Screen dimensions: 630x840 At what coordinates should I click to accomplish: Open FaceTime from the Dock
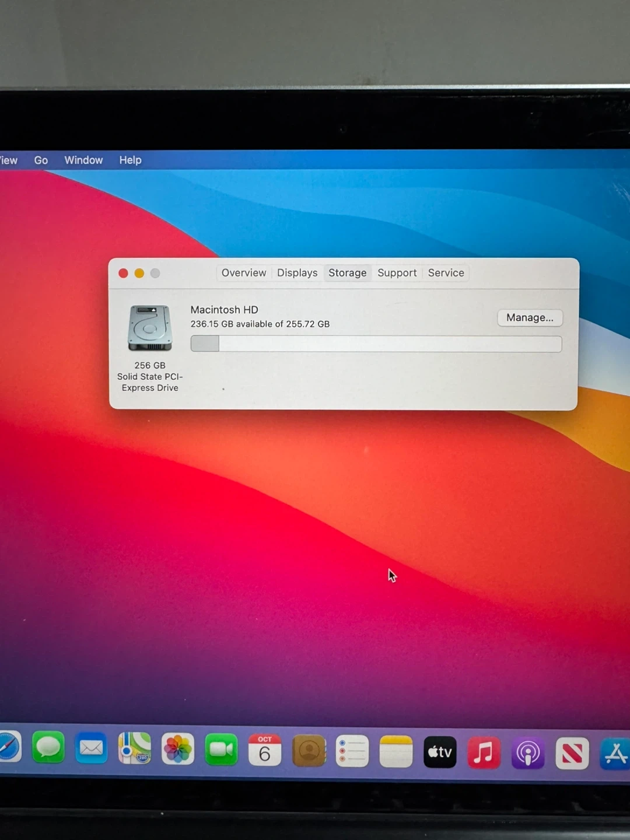(x=221, y=750)
